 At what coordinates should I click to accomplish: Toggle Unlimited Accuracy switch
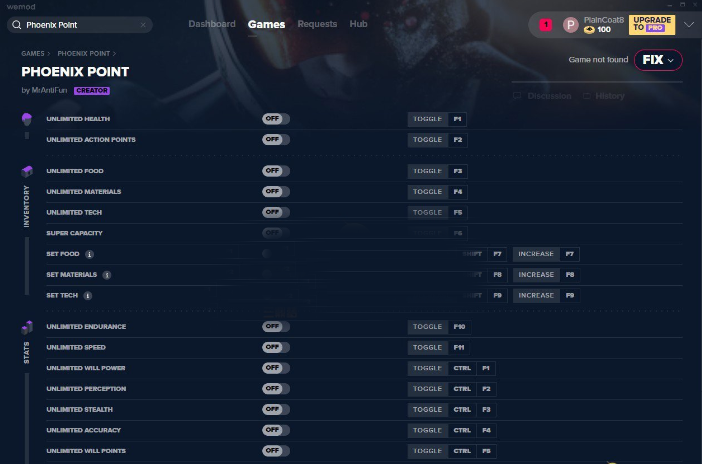coord(276,430)
